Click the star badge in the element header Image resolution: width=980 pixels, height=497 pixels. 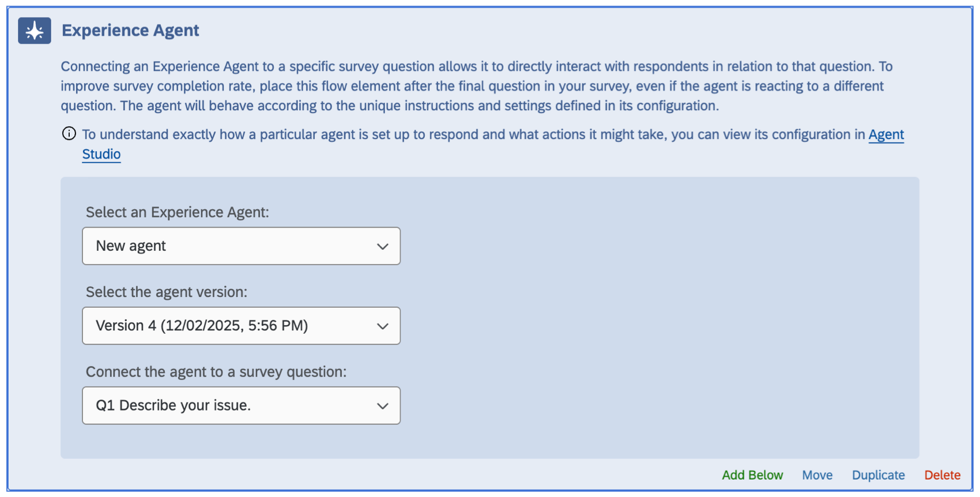(34, 30)
